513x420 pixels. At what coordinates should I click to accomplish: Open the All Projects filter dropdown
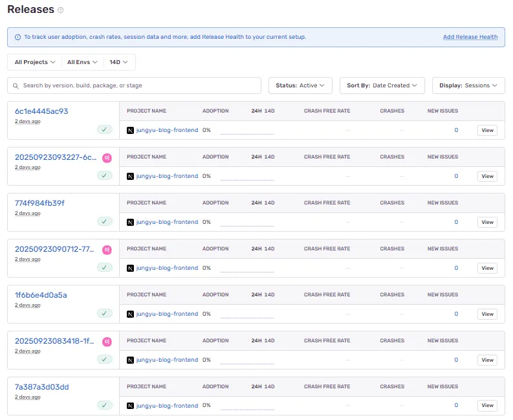click(35, 62)
